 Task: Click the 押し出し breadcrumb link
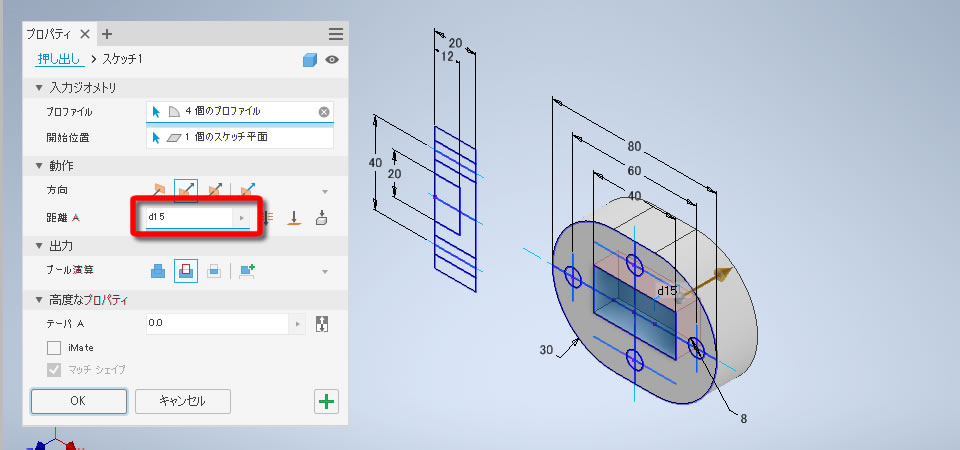click(60, 59)
